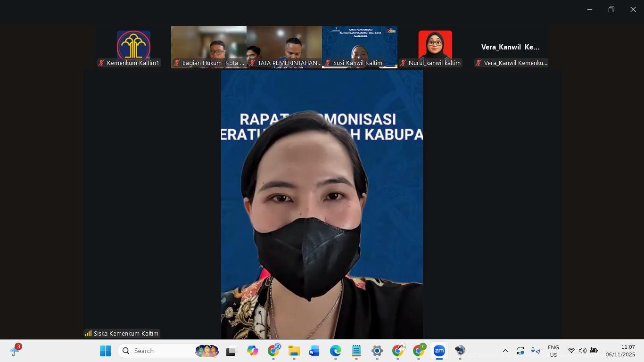Open the Notepad icon in the taskbar
This screenshot has width=644, height=362.
click(356, 351)
